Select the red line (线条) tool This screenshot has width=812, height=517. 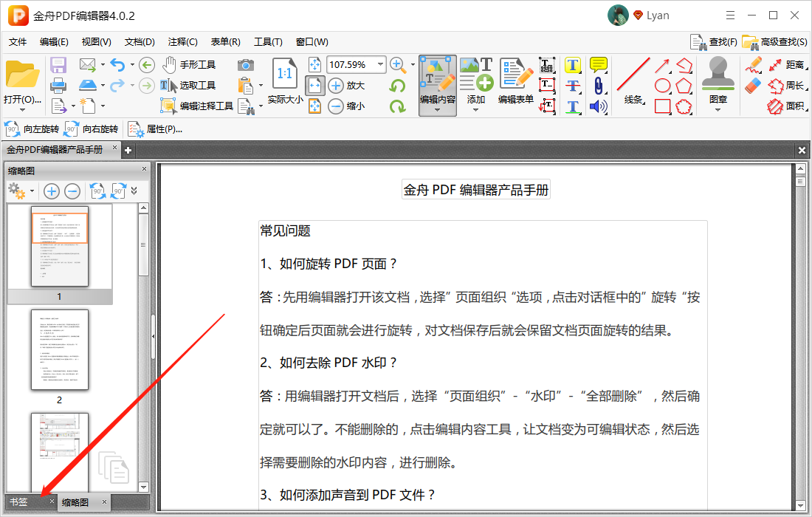pos(633,81)
